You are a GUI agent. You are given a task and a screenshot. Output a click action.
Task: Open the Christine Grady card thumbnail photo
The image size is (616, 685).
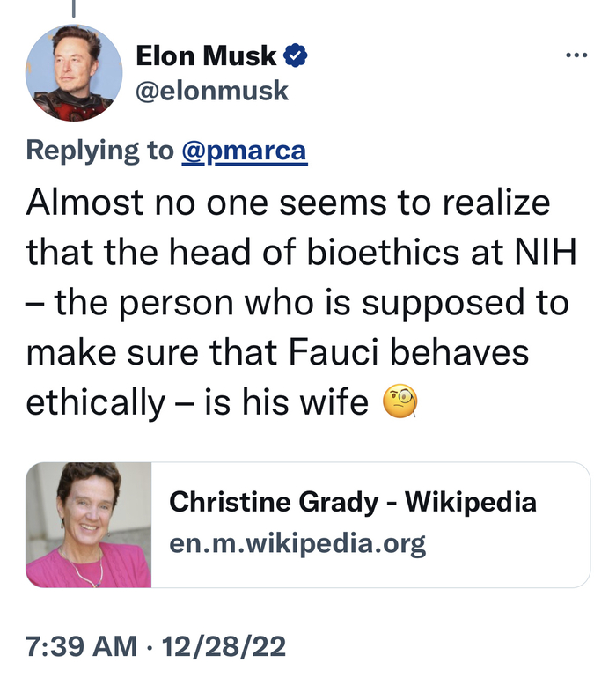[x=89, y=525]
